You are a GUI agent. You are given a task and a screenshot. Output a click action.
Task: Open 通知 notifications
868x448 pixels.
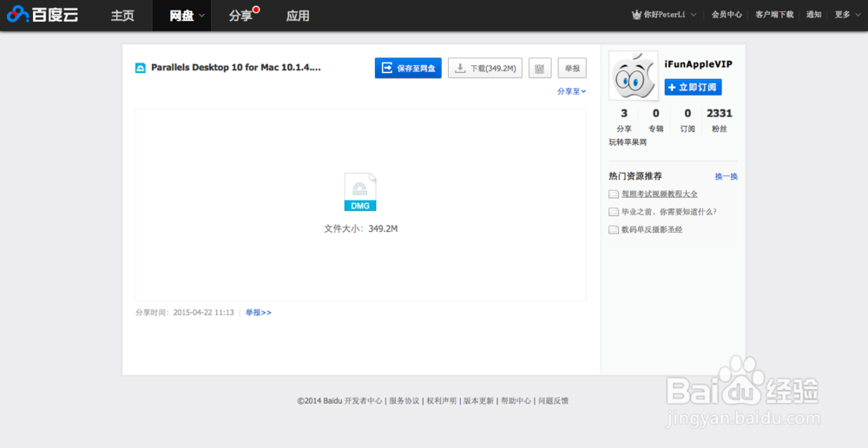pyautogui.click(x=814, y=15)
